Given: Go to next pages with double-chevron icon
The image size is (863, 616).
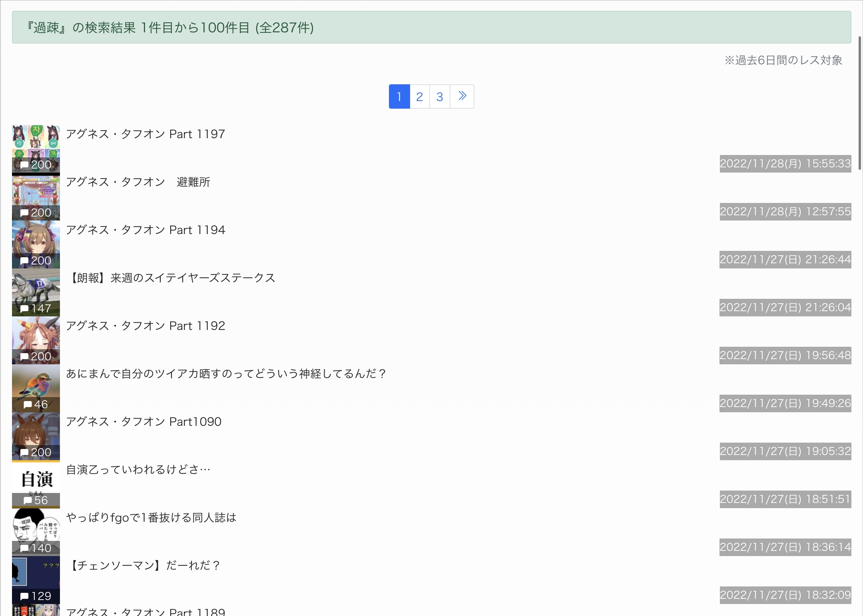Looking at the screenshot, I should 462,96.
